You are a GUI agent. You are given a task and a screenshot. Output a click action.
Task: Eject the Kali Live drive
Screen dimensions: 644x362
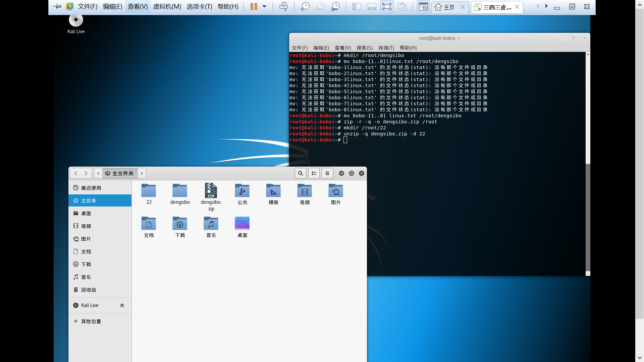122,305
